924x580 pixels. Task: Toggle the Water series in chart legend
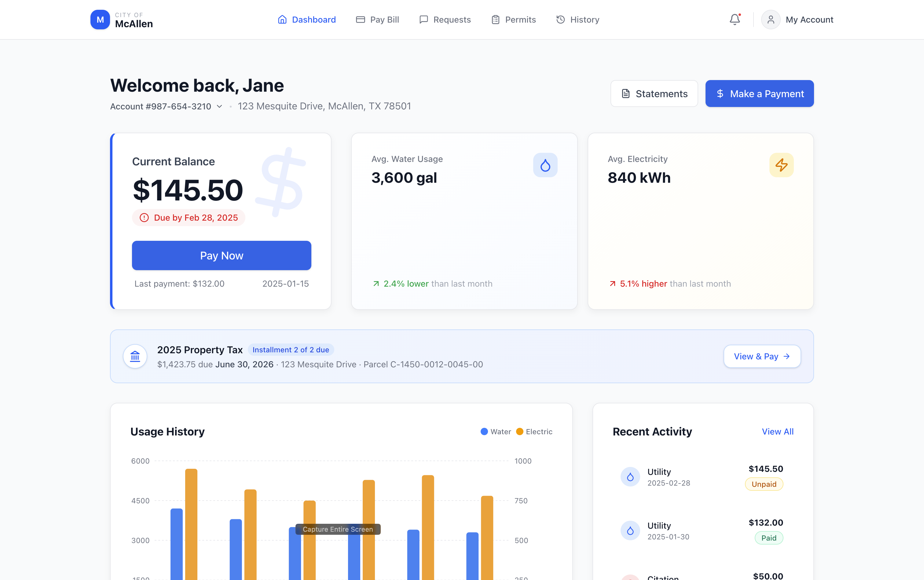pyautogui.click(x=496, y=431)
